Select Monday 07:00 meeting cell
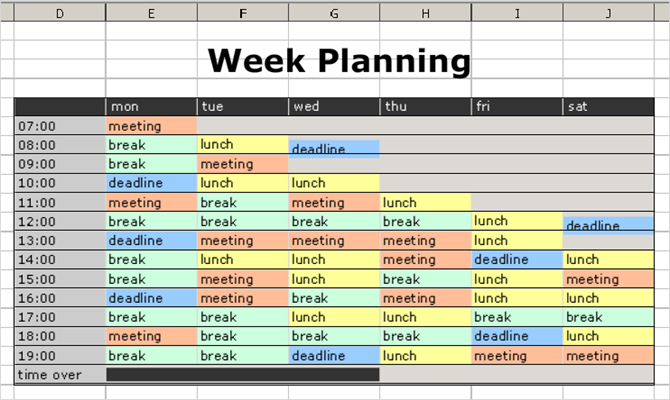This screenshot has width=670, height=400. pos(151,126)
